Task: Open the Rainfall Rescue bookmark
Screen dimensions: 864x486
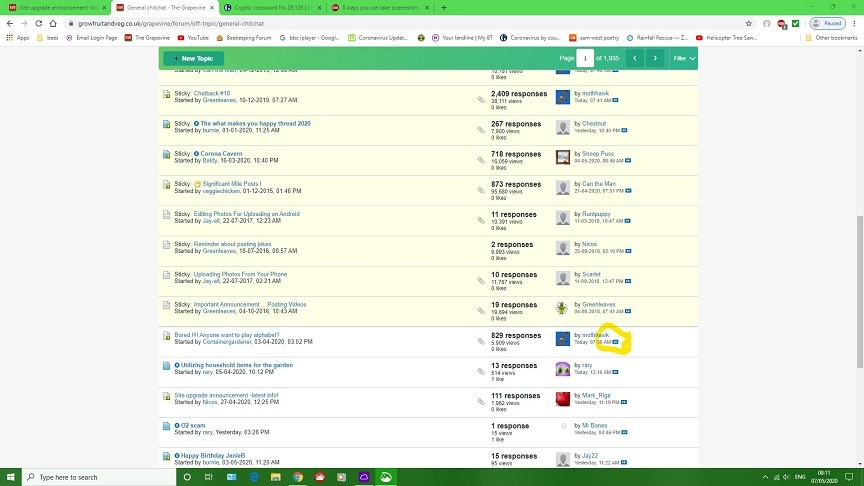Action: click(x=657, y=37)
